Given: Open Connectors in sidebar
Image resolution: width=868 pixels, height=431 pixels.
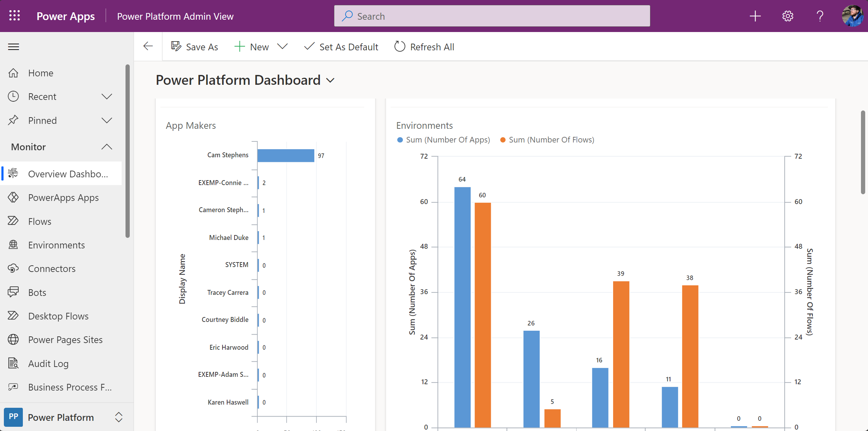Looking at the screenshot, I should 61,268.
